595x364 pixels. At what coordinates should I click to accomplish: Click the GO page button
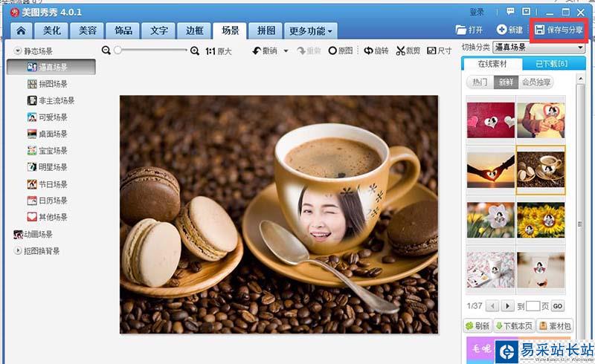(557, 306)
